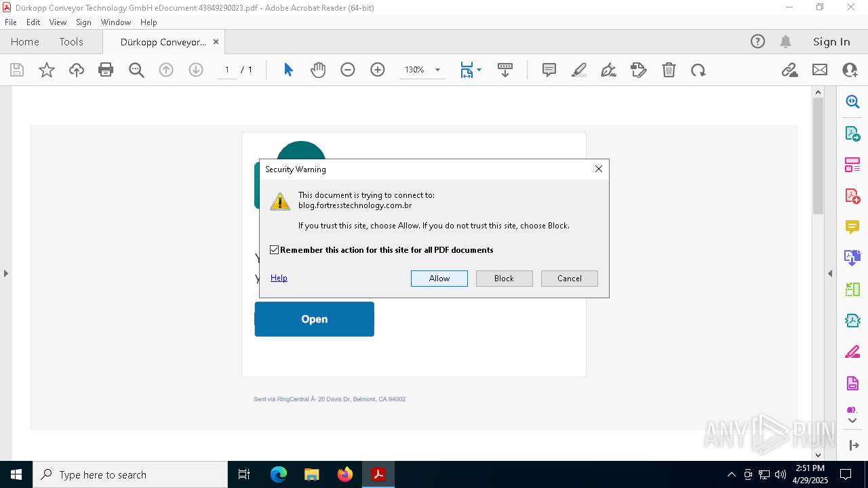Print the document via printer icon
868x488 pixels.
click(x=106, y=70)
